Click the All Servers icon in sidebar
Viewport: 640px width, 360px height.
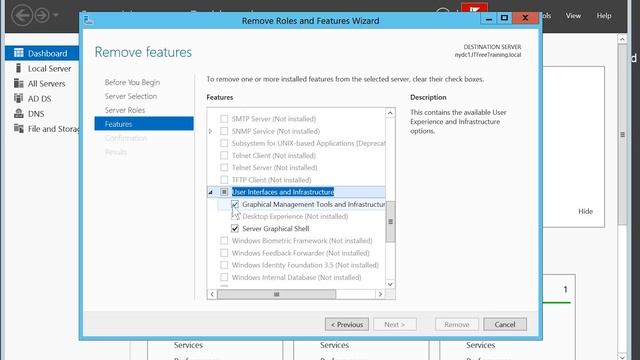tap(19, 83)
